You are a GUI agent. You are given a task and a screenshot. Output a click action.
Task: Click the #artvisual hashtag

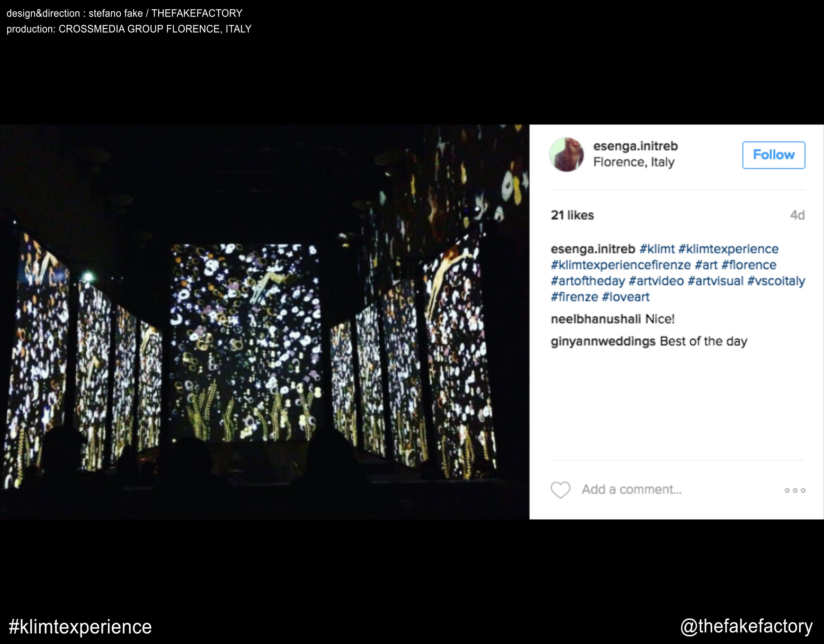[715, 281]
